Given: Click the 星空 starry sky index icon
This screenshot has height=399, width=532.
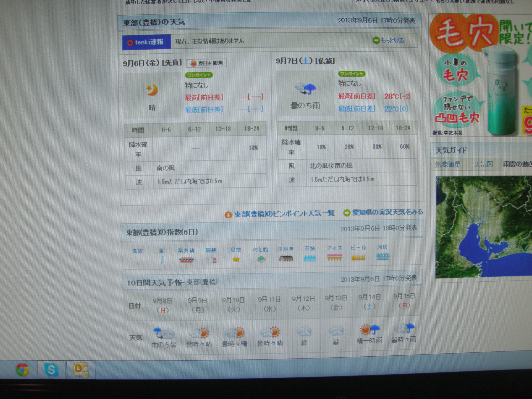Looking at the screenshot, I should click(x=236, y=259).
